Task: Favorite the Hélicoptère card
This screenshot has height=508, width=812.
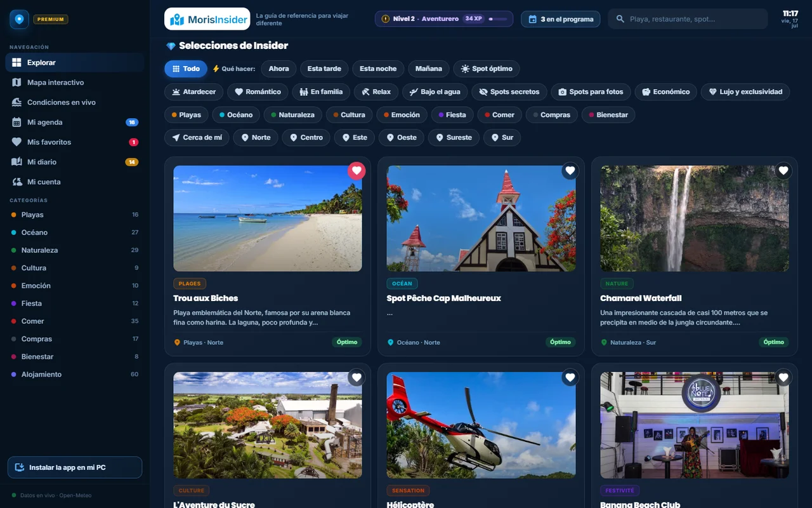Action: [570, 377]
